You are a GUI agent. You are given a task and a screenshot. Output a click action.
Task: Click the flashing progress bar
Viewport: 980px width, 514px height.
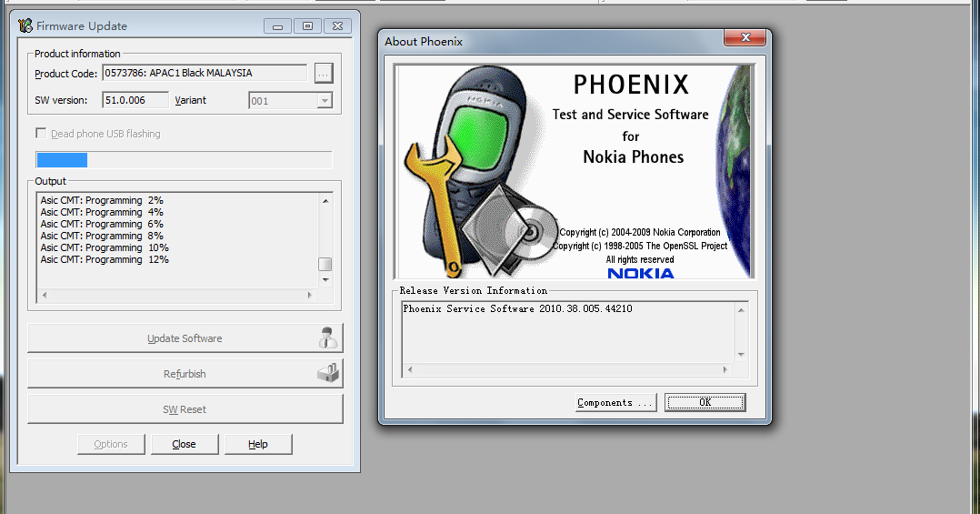pyautogui.click(x=184, y=160)
